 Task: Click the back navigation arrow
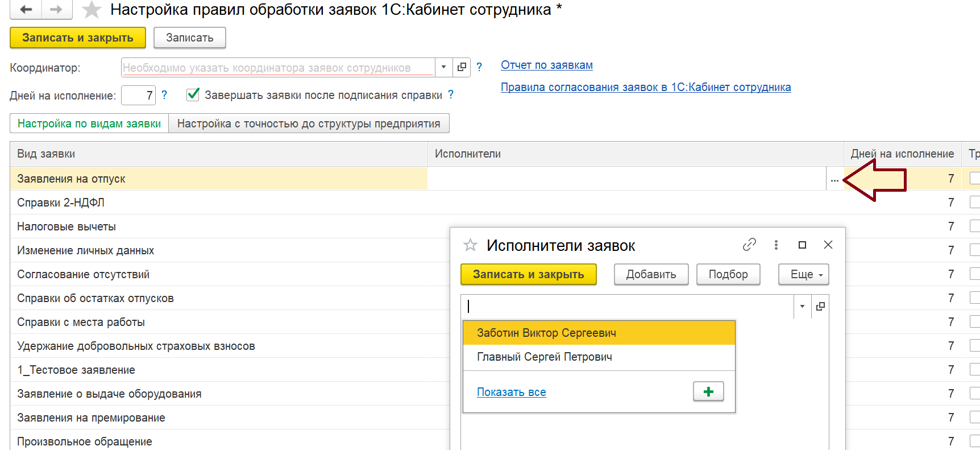point(26,10)
